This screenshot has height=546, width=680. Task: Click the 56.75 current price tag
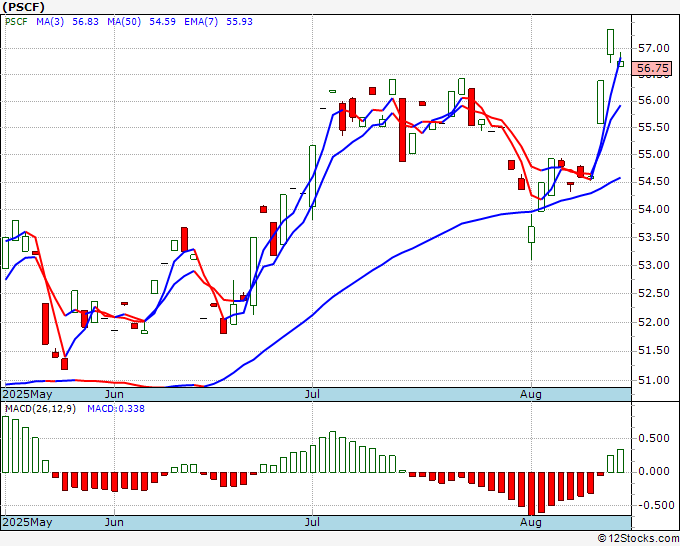point(652,68)
